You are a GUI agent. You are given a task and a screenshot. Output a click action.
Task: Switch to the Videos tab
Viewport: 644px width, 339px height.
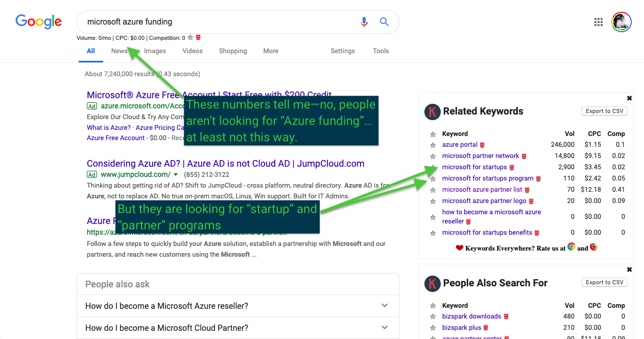(193, 51)
